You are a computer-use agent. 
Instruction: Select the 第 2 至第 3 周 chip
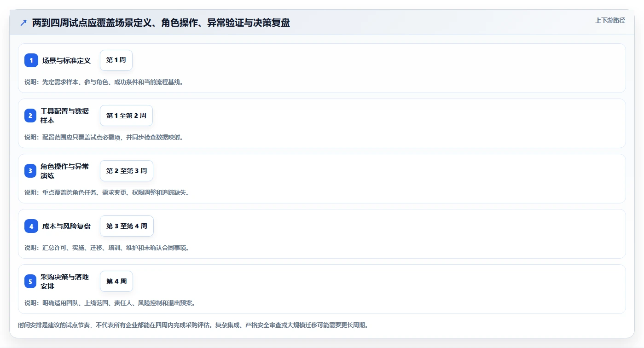[x=127, y=171]
